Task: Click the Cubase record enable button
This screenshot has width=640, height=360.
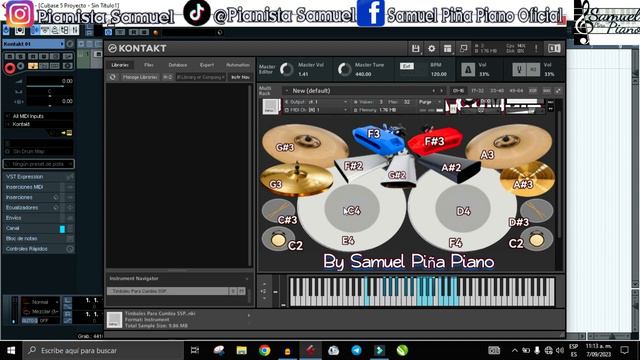Action: 10,68
